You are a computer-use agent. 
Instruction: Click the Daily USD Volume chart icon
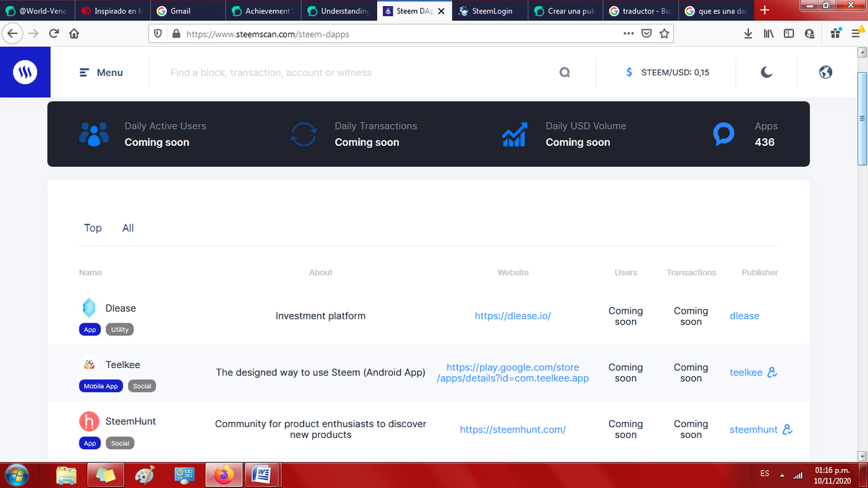click(515, 134)
